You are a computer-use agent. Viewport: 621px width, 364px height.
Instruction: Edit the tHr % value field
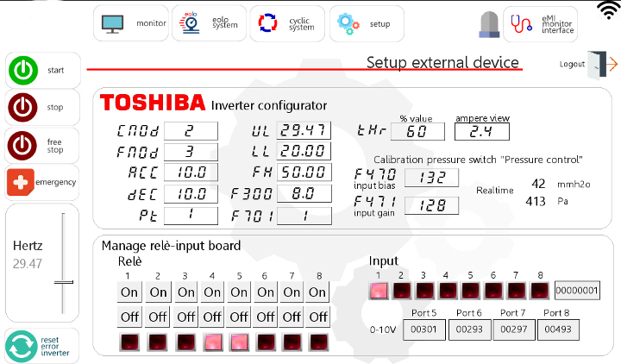tap(417, 131)
